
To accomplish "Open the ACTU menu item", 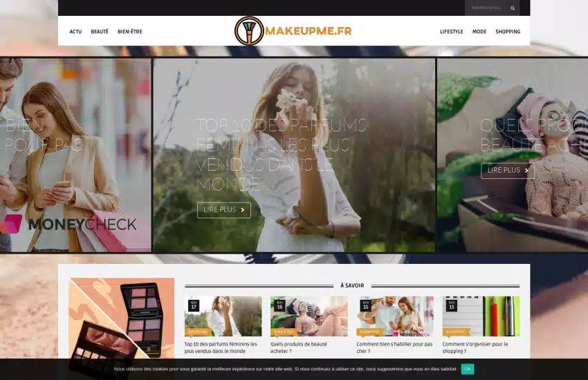I will (x=75, y=32).
